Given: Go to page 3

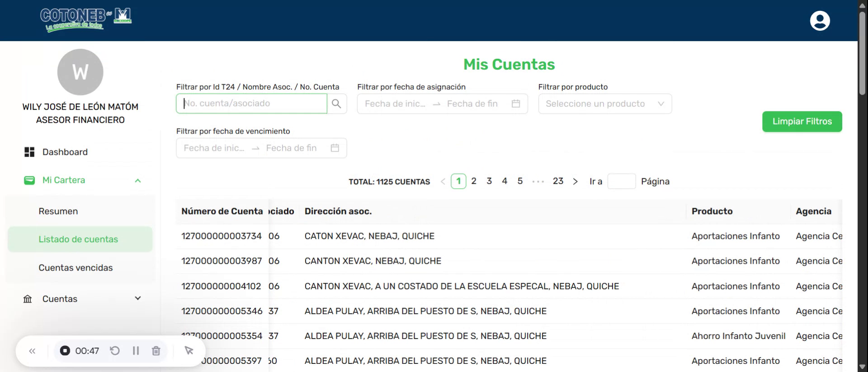Looking at the screenshot, I should (489, 181).
